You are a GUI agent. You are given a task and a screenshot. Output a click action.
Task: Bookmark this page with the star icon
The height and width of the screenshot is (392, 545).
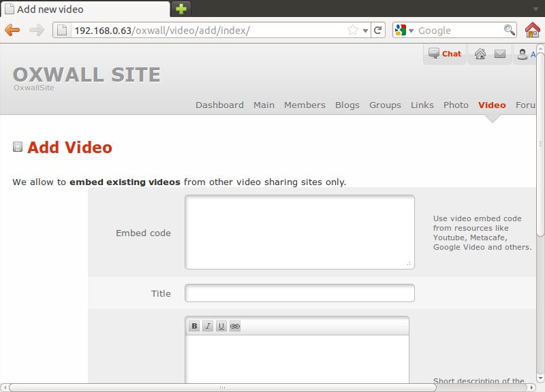(x=353, y=30)
